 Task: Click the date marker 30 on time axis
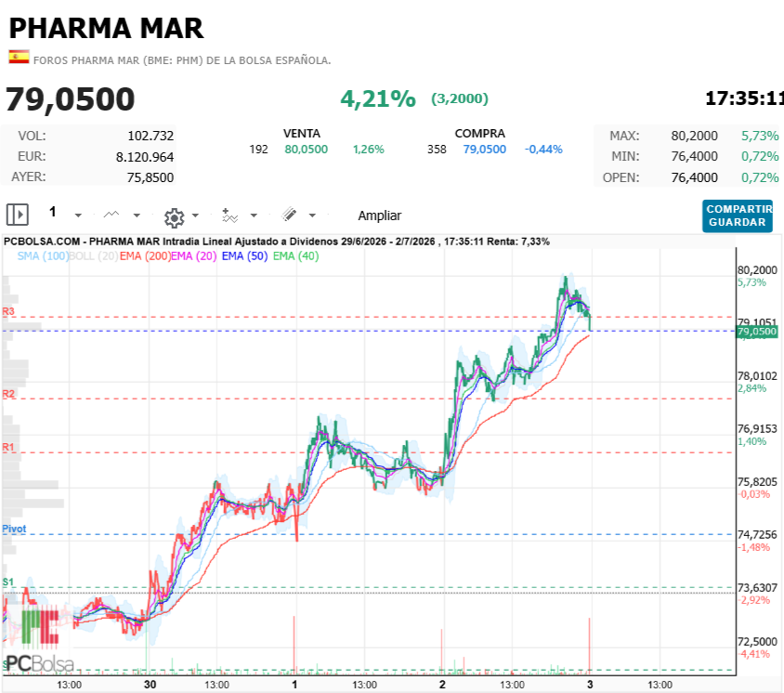click(x=150, y=685)
